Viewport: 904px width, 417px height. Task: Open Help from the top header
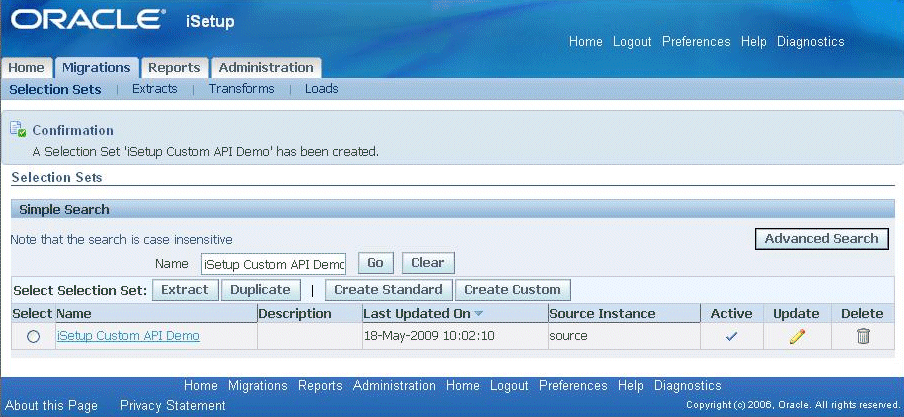click(x=754, y=42)
